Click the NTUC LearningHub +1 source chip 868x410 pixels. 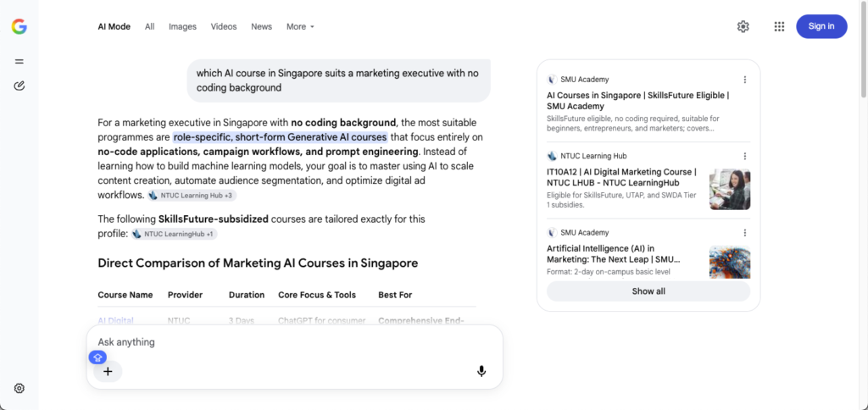[175, 234]
